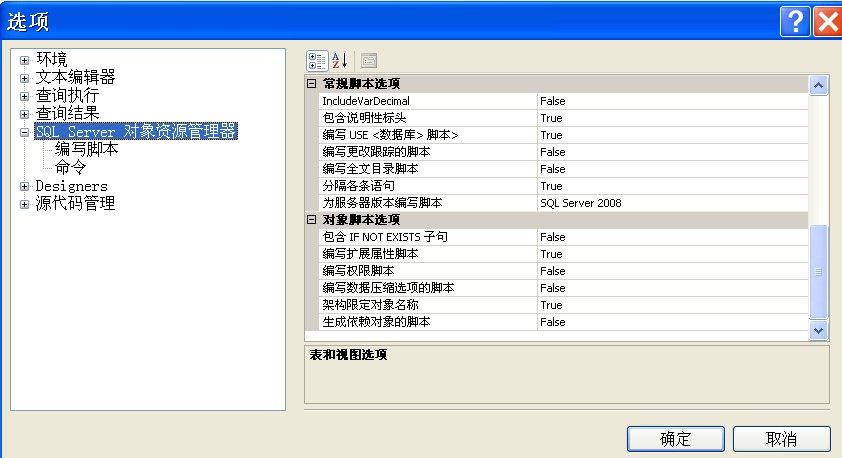The image size is (842, 458).
Task: Select SQL Server 对象资源管理器 tree item
Action: pyautogui.click(x=136, y=132)
